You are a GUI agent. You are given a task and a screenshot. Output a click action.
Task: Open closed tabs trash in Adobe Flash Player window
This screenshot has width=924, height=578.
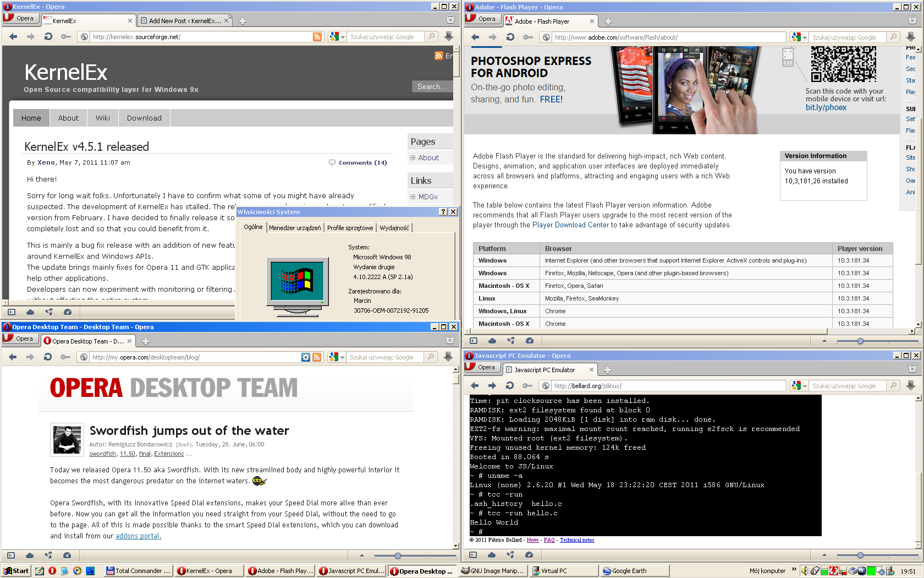pos(912,21)
